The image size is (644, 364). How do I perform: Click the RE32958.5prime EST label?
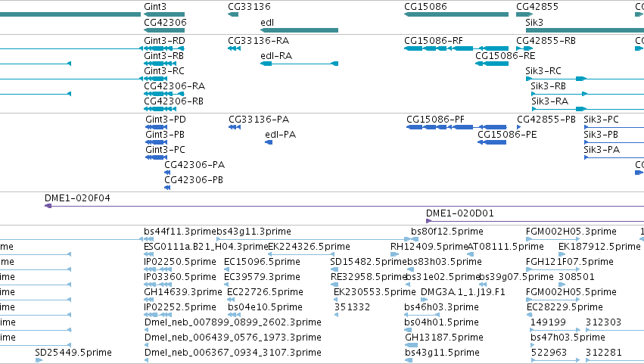point(369,277)
